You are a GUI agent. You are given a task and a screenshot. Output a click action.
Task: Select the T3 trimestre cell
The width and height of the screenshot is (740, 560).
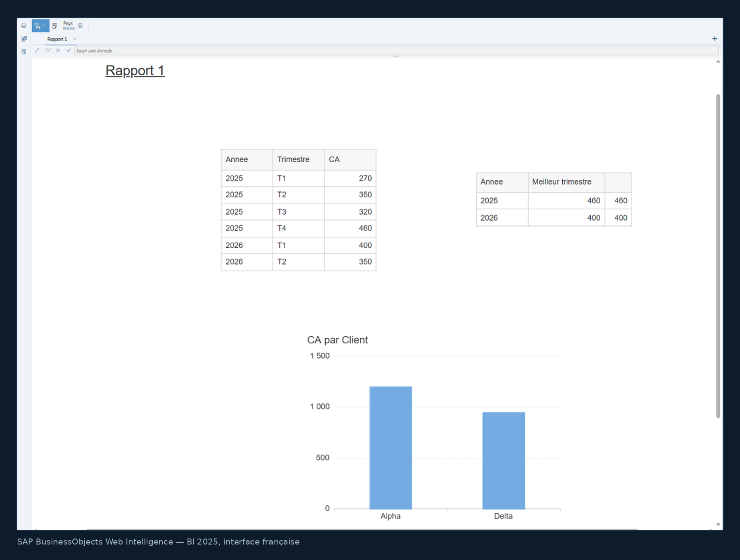coord(298,212)
